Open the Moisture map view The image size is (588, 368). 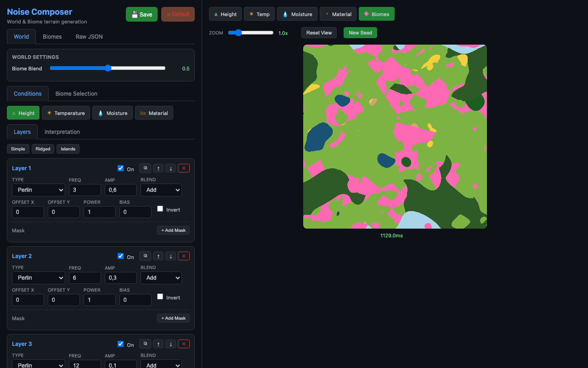point(297,14)
